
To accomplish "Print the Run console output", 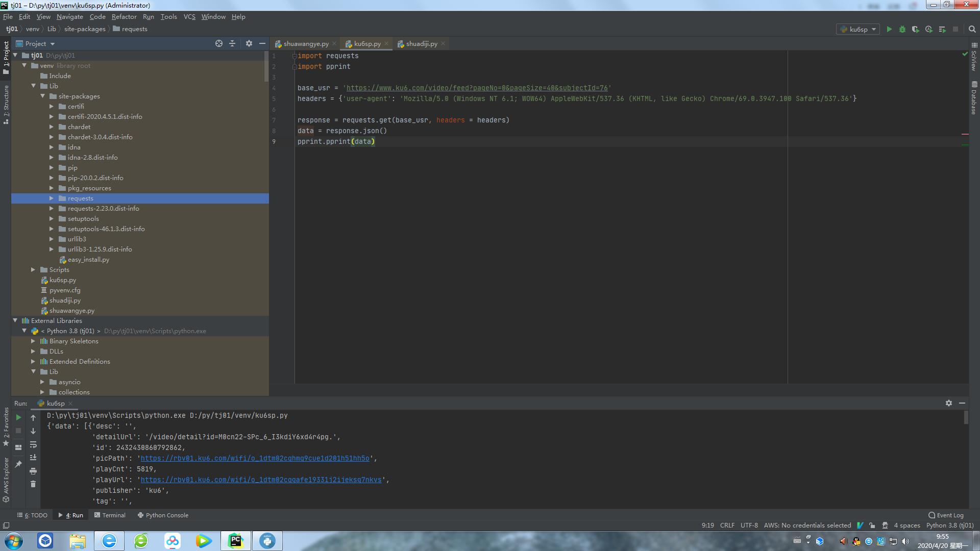I will pyautogui.click(x=33, y=471).
